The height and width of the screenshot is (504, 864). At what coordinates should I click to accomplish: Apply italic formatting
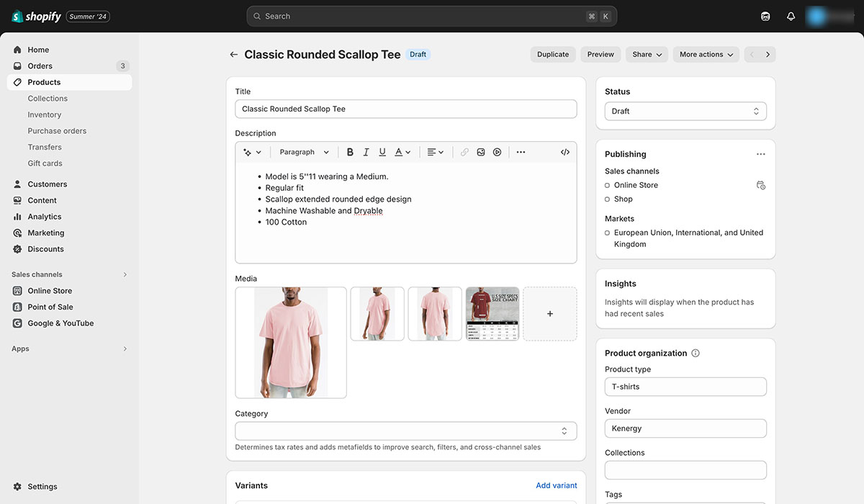click(x=366, y=151)
